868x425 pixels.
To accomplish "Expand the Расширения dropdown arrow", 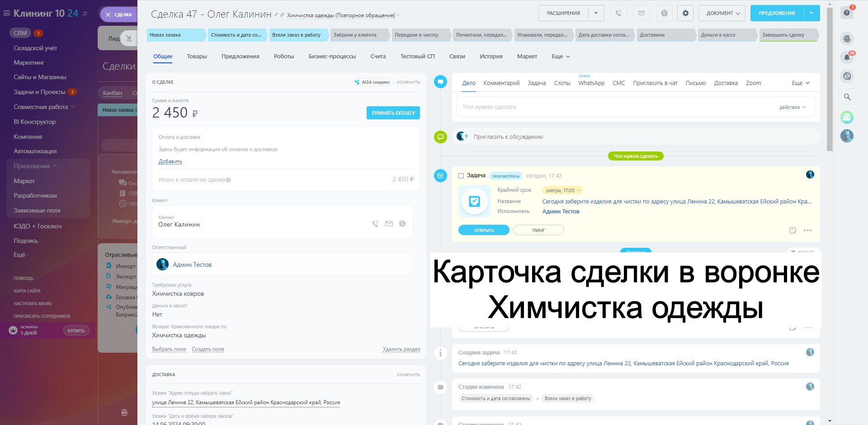I will click(x=596, y=13).
